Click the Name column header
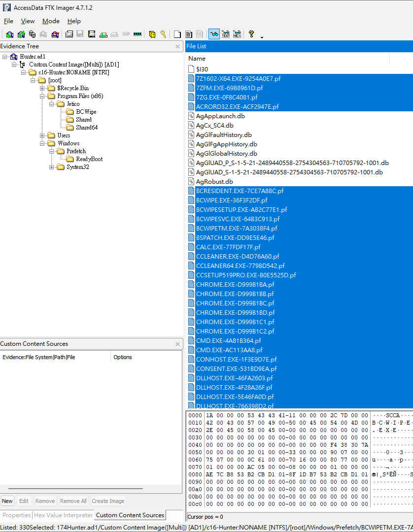The width and height of the screenshot is (413, 532). (x=288, y=58)
